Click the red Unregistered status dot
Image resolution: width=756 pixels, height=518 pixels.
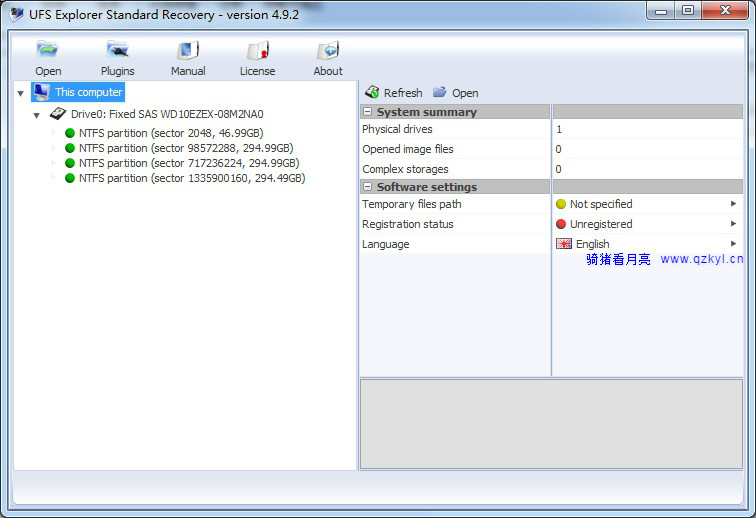pyautogui.click(x=561, y=224)
